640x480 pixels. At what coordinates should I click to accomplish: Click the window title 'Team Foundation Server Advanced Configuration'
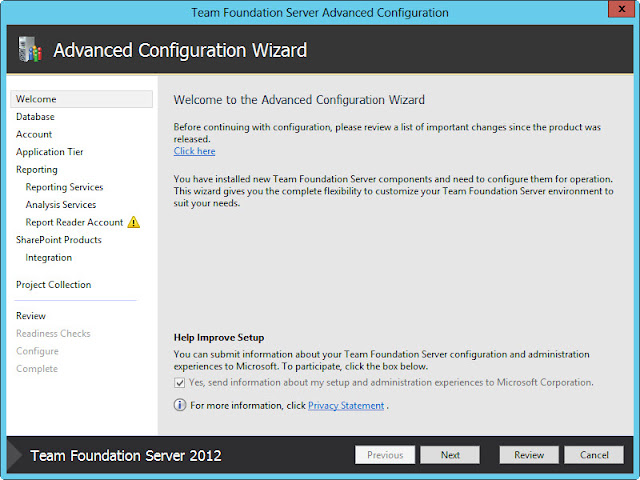(320, 13)
